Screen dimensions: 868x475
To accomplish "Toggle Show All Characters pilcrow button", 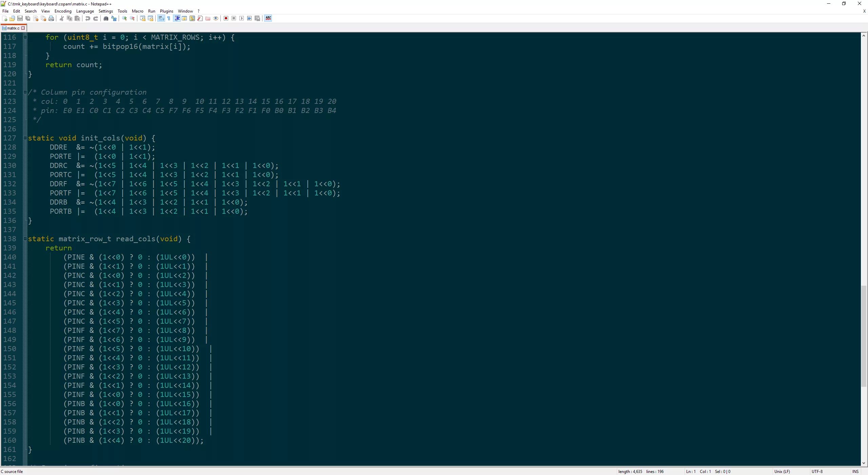I will [169, 18].
